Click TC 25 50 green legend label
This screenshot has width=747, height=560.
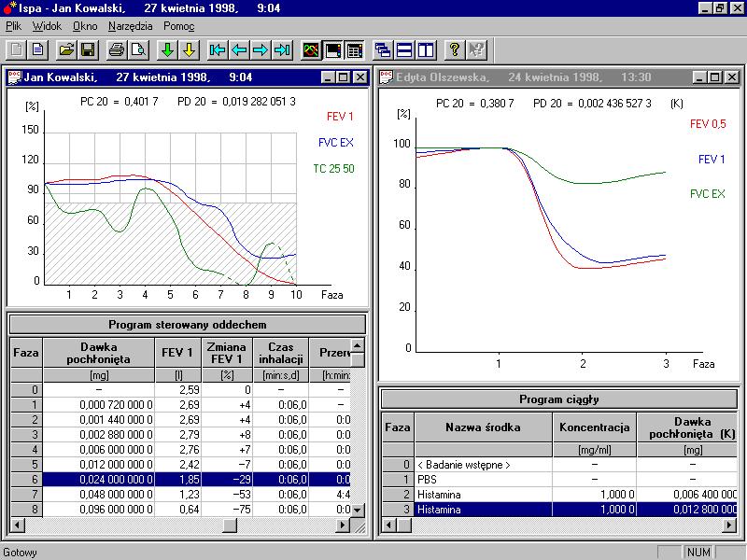click(333, 169)
